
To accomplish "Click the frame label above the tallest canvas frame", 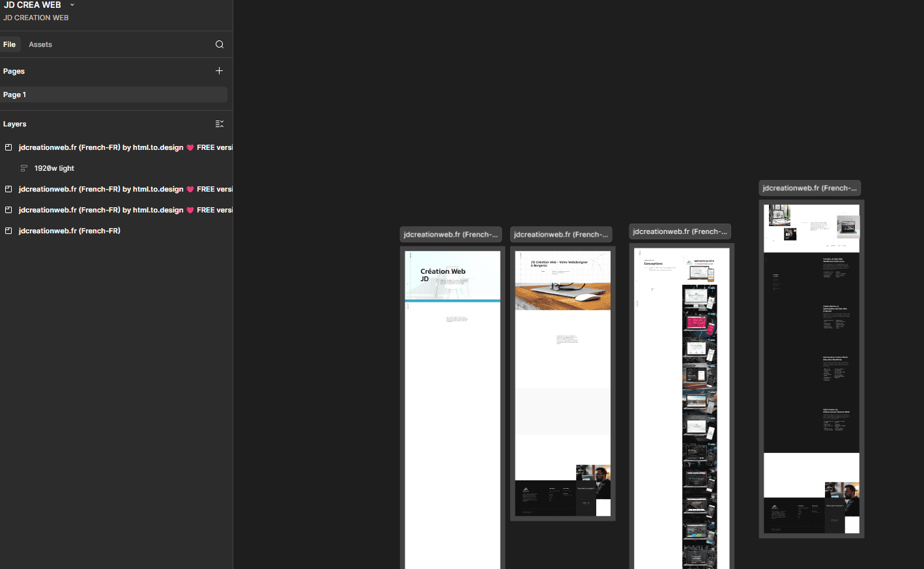I will pyautogui.click(x=680, y=231).
